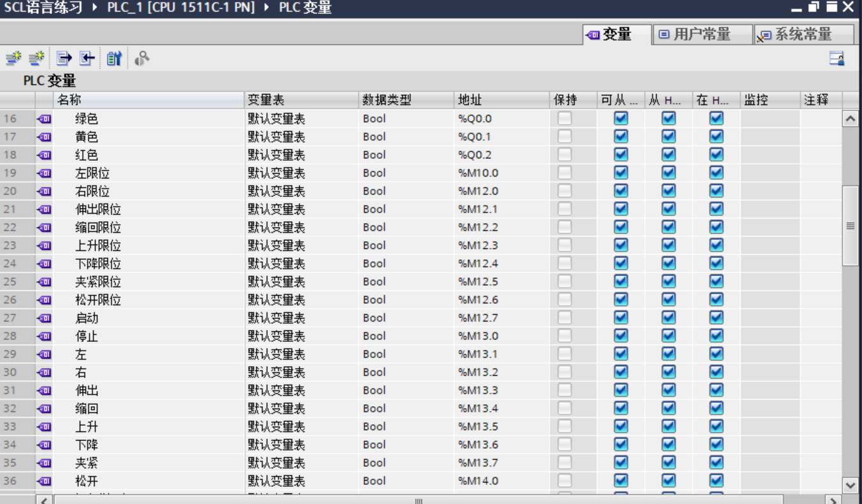This screenshot has width=862, height=504.
Task: Select the tag name 右
Action: (81, 372)
